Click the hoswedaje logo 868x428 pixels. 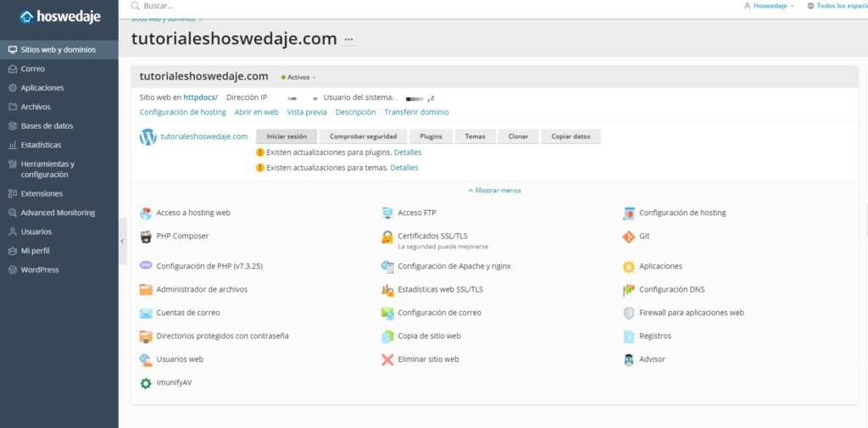point(60,17)
